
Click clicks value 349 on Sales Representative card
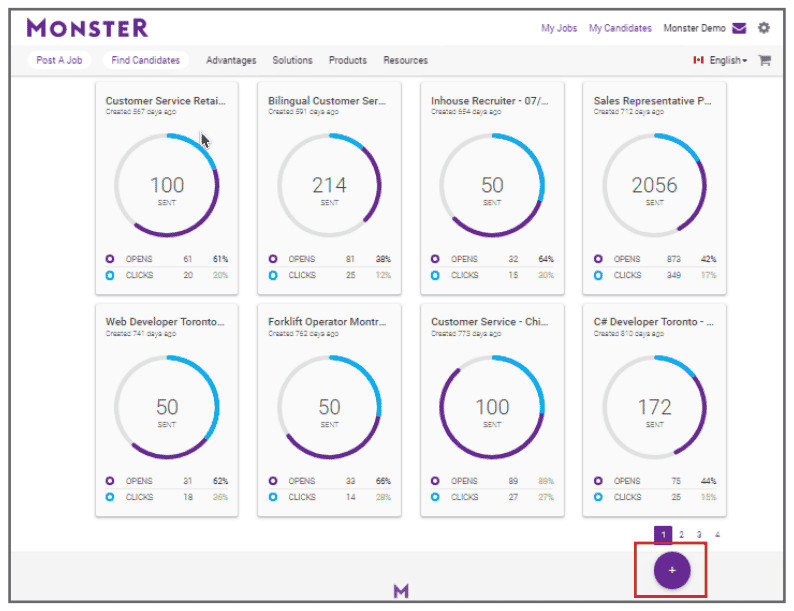pos(673,275)
